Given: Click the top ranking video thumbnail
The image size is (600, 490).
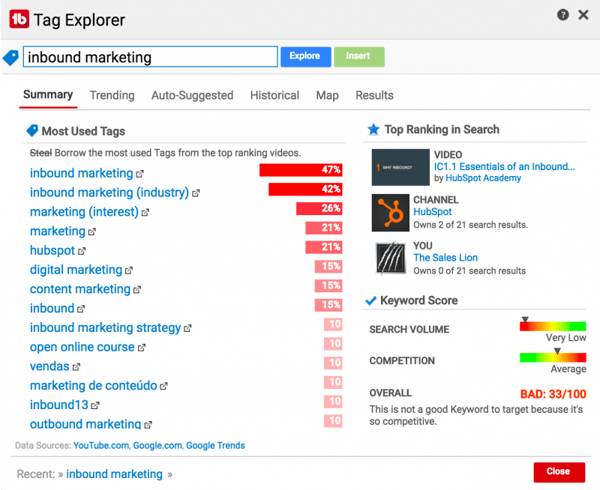Looking at the screenshot, I should 401,167.
